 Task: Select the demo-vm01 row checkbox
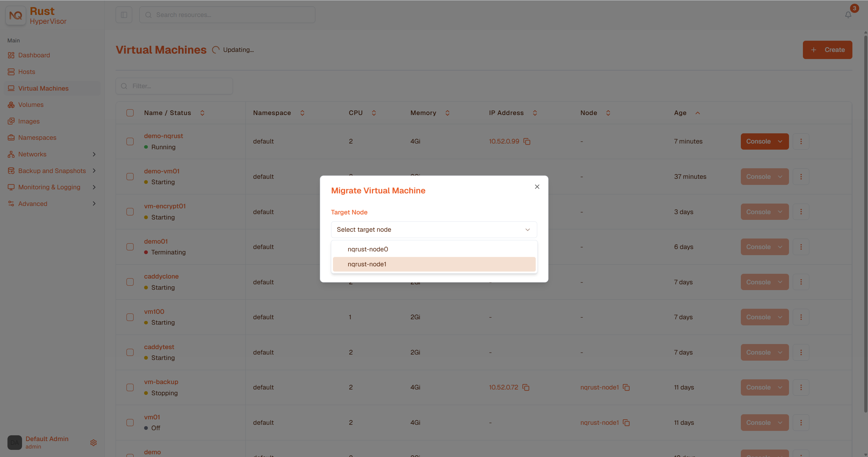(x=130, y=177)
